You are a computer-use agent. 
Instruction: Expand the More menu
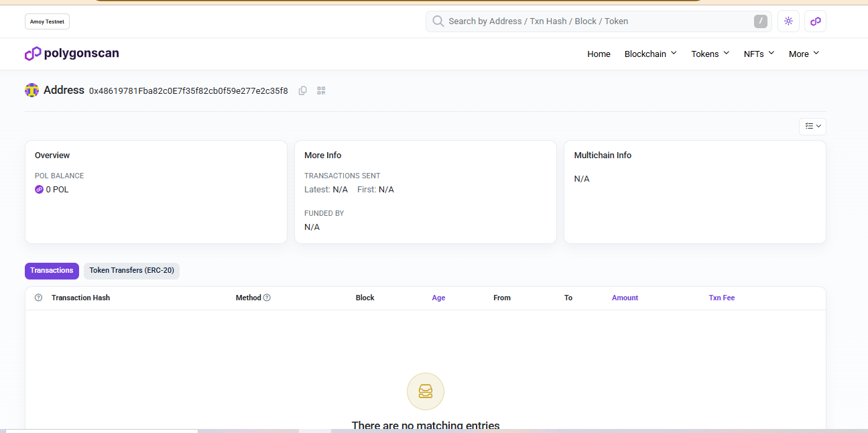804,54
